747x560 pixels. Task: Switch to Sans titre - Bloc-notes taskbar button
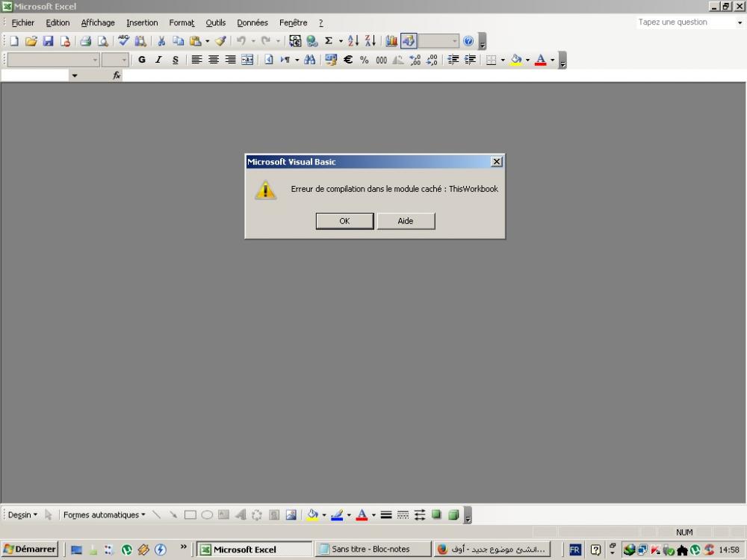pyautogui.click(x=373, y=549)
